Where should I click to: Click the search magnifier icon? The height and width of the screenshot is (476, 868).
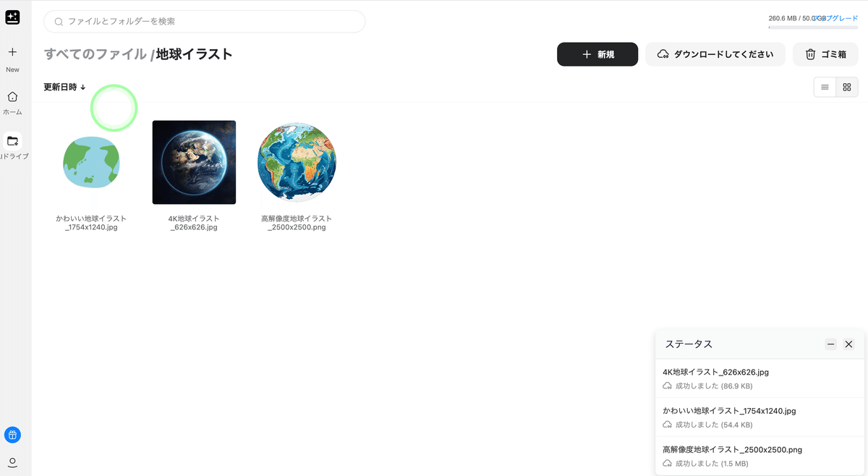coord(57,22)
